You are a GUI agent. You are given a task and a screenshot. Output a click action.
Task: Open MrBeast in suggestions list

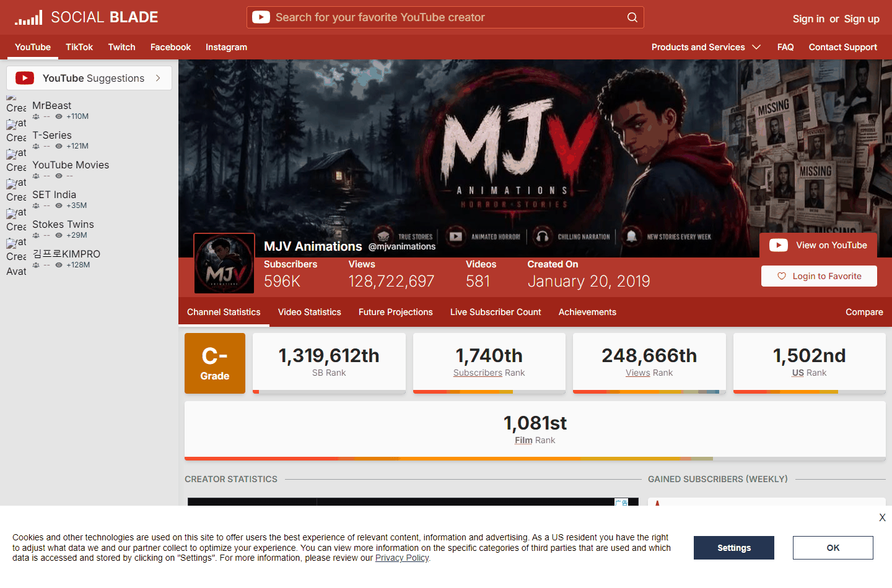(x=52, y=105)
